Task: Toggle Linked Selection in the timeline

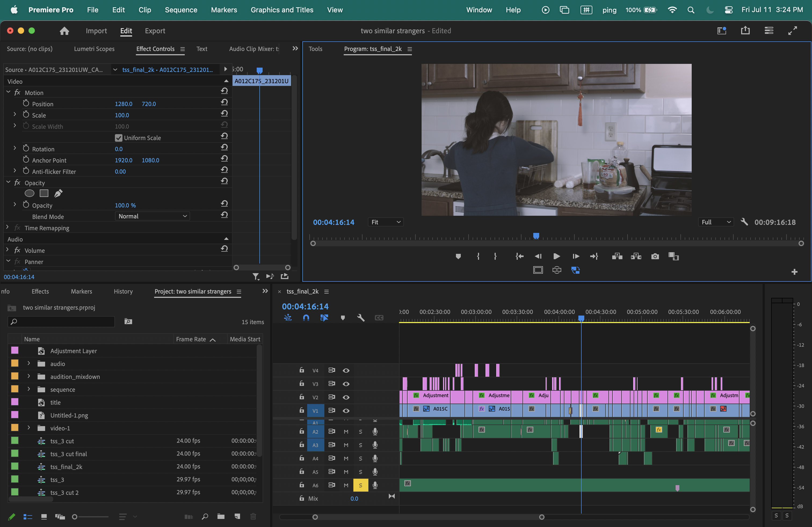Action: (324, 318)
